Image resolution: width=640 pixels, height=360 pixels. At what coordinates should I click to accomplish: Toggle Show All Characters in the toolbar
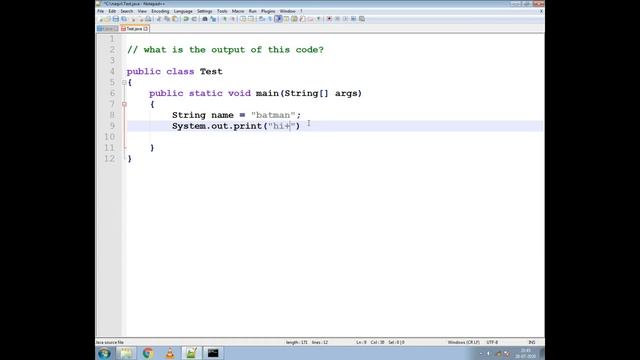coord(270,19)
